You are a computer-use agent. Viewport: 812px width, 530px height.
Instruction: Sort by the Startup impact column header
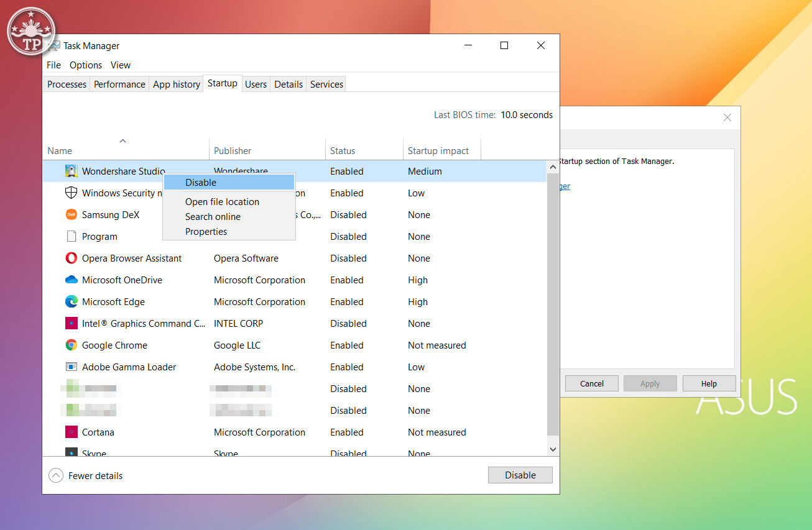click(x=442, y=150)
